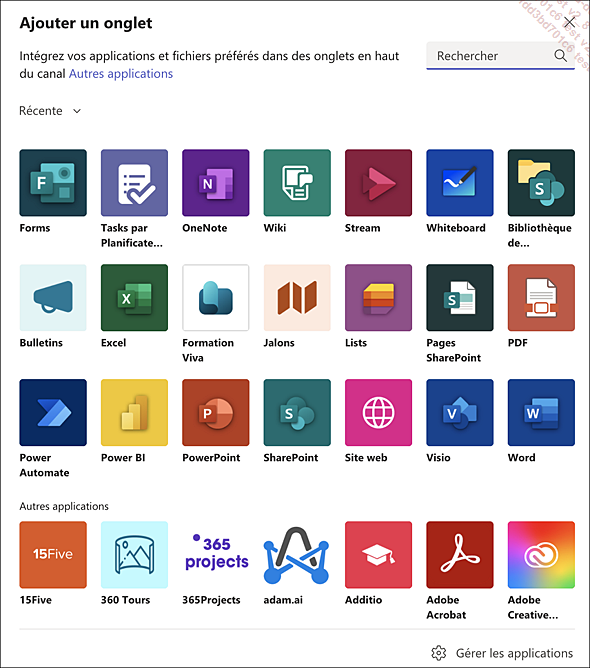Select Tasks par Planificateur app icon

[134, 183]
